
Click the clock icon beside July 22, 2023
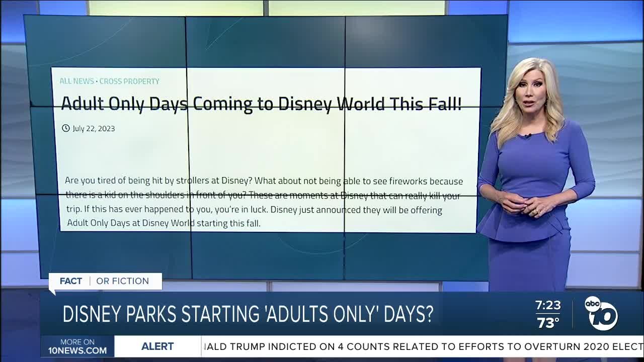pyautogui.click(x=65, y=128)
